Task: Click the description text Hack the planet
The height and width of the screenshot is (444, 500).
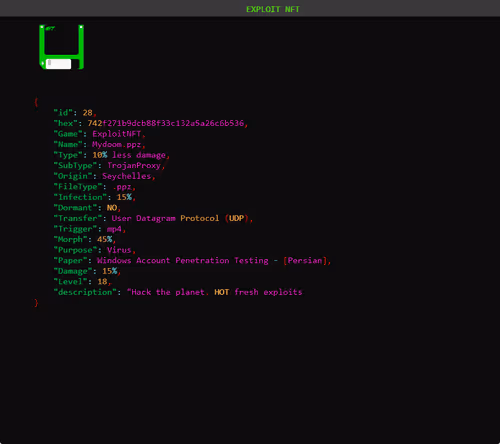Action: click(168, 292)
